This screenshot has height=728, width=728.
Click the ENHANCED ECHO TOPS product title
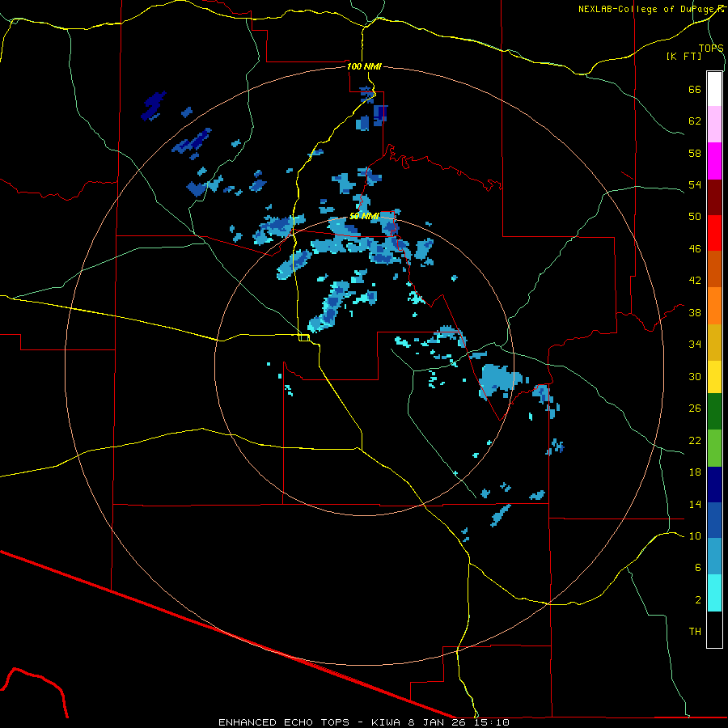click(x=284, y=722)
